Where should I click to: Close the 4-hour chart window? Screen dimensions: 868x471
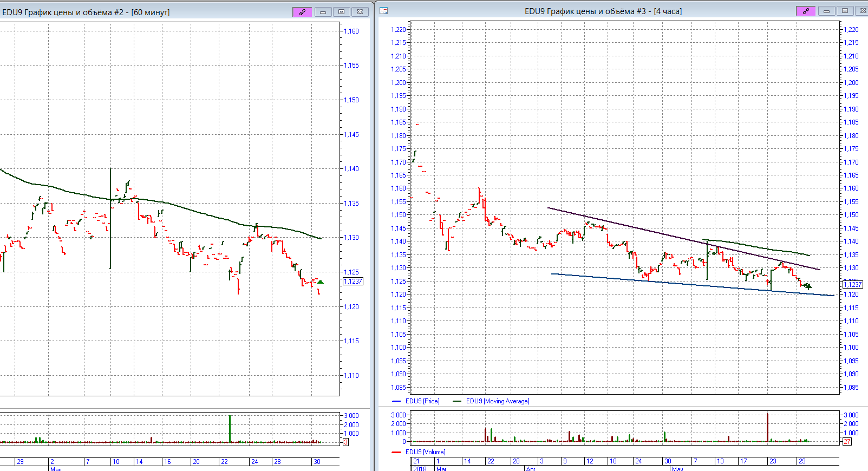point(862,11)
